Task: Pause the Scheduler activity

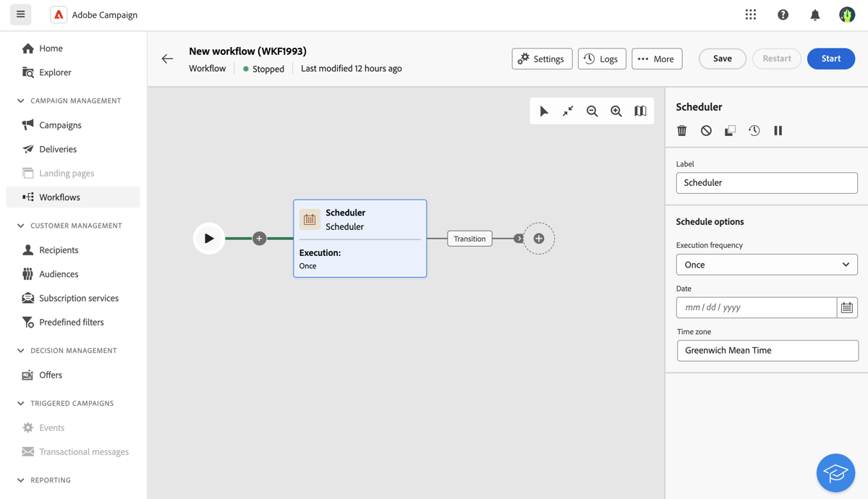Action: click(778, 130)
